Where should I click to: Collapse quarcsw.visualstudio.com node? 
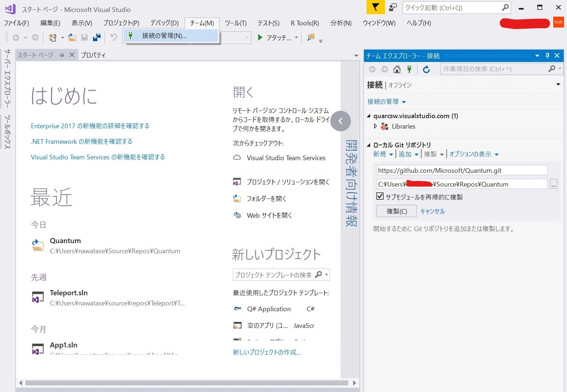(x=369, y=116)
